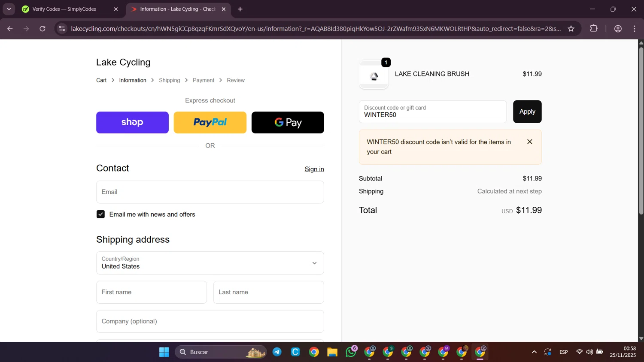644x362 pixels.
Task: Open the Chrome profile menu
Action: 618,29
